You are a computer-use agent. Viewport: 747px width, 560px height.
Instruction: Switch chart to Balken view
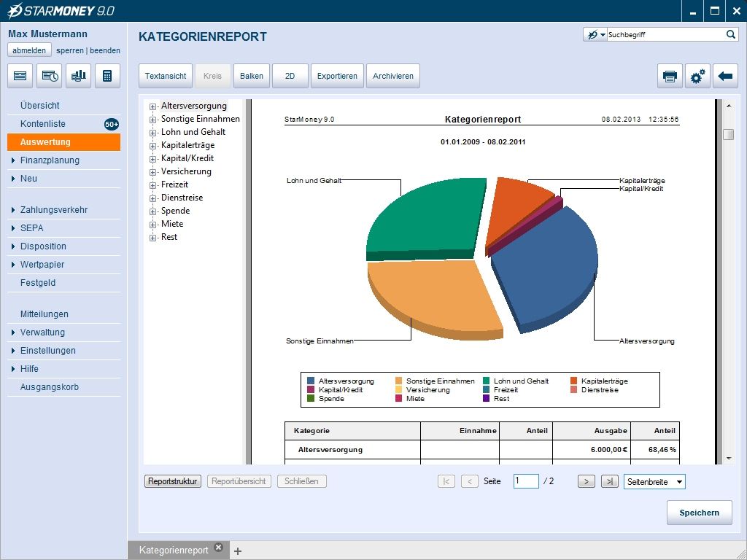click(252, 76)
